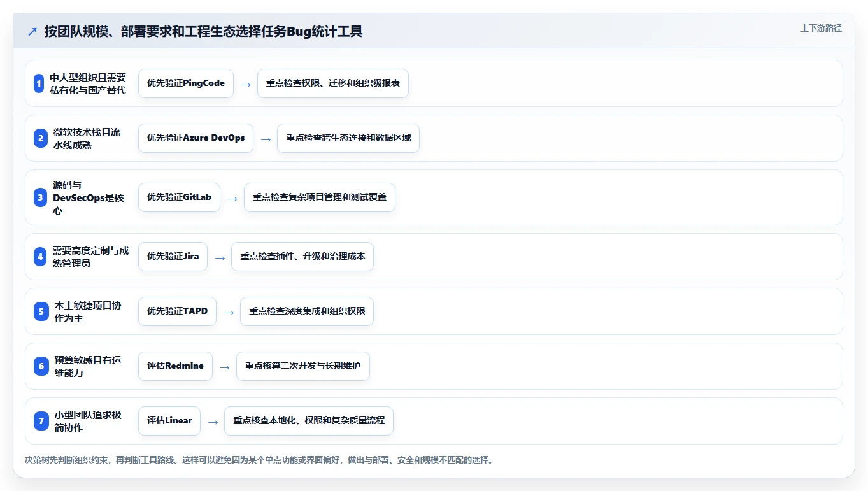Select the 优先验证PingCode box

click(x=186, y=83)
